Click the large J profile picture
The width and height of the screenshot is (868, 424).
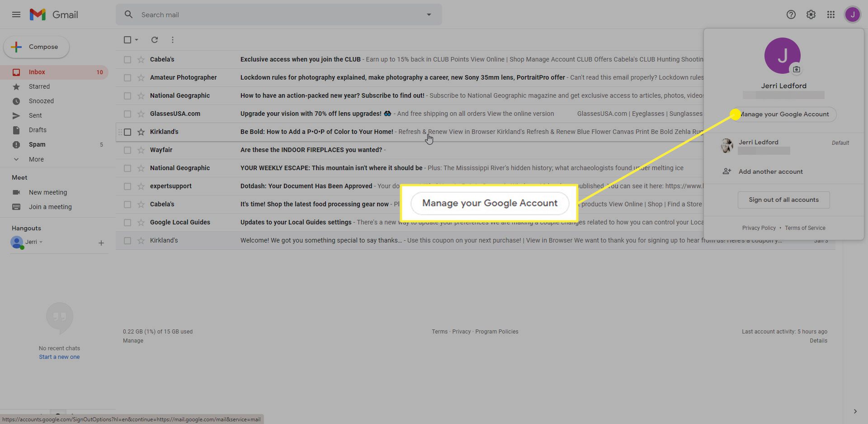pyautogui.click(x=783, y=56)
